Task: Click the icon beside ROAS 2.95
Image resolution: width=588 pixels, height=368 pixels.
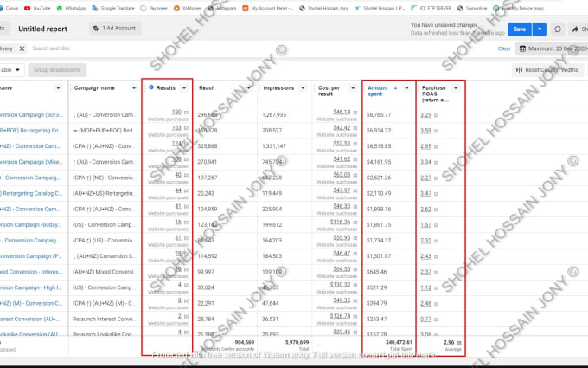Action: 436,147
